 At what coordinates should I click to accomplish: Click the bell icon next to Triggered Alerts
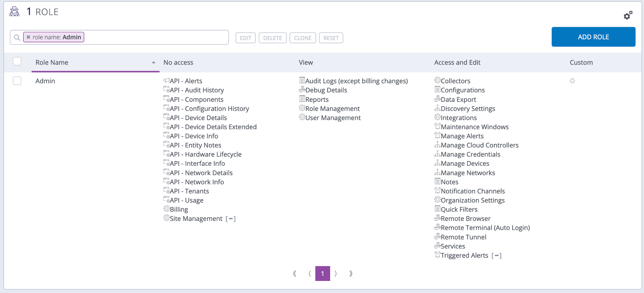(x=437, y=255)
